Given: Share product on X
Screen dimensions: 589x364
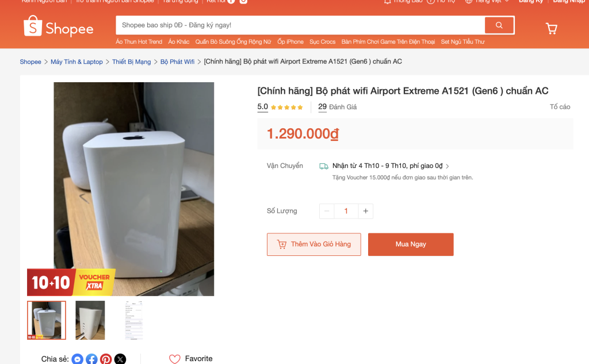Looking at the screenshot, I should [120, 359].
